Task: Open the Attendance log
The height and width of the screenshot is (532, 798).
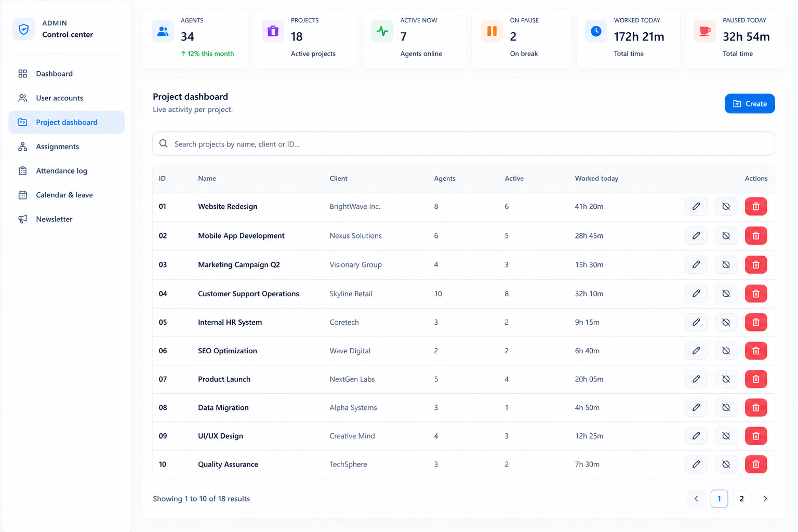Action: [x=66, y=171]
